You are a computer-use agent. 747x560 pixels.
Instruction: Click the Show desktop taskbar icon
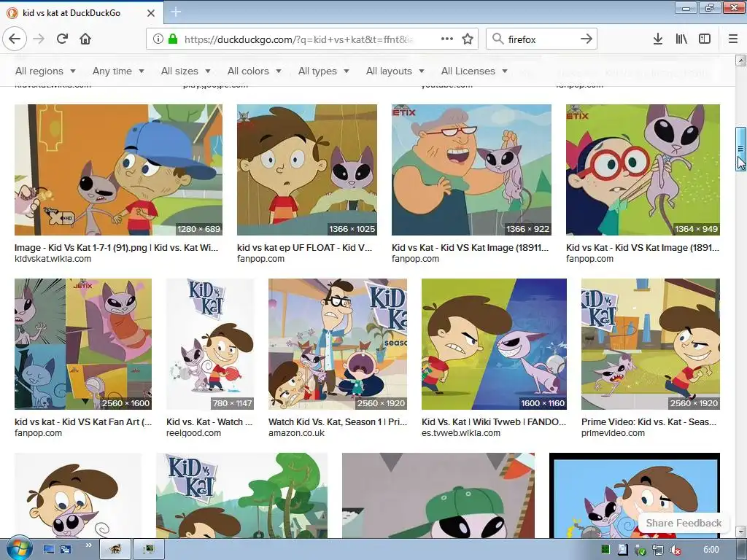tap(49, 549)
